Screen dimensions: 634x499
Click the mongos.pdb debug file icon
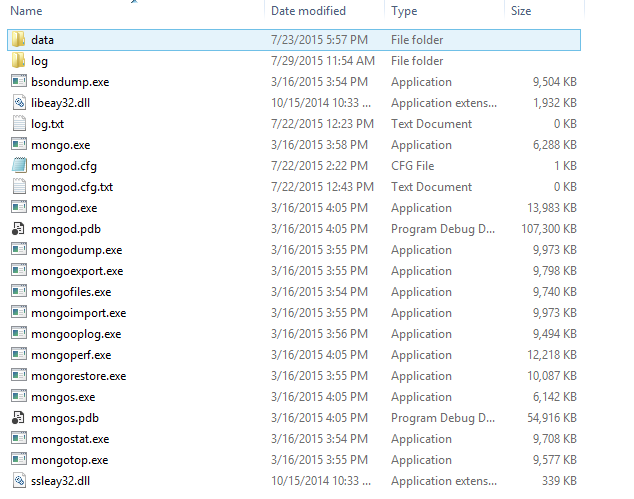click(19, 418)
